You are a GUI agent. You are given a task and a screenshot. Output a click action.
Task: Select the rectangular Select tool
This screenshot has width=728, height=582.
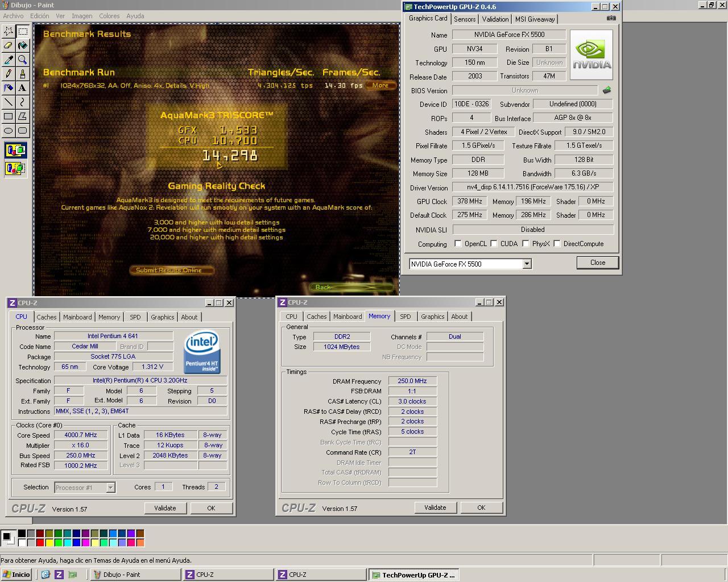click(x=23, y=31)
